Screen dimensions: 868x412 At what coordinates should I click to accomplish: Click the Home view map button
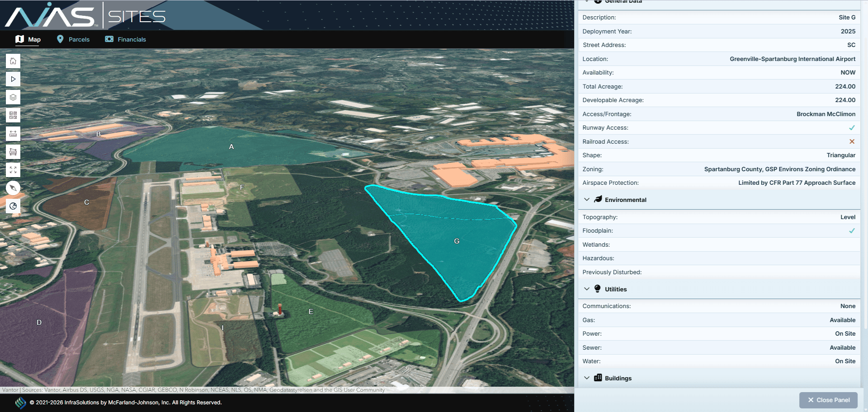13,61
